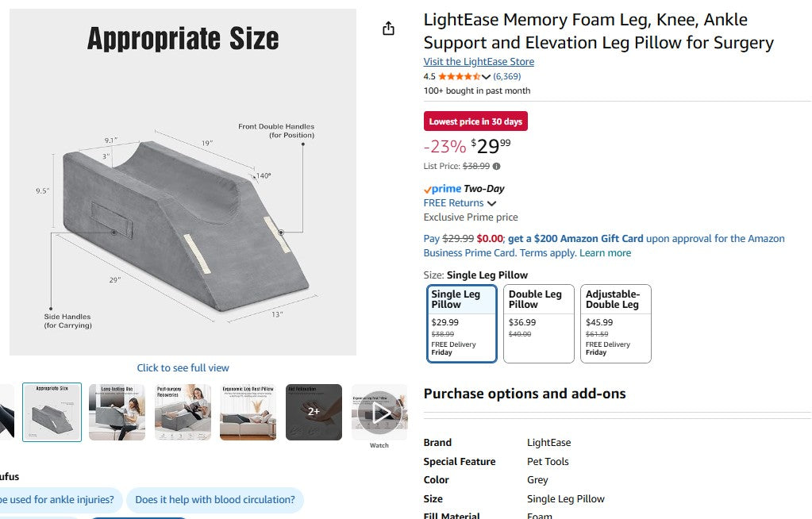
Task: Open the 'Visit the LightEase Store' link
Action: tap(479, 61)
